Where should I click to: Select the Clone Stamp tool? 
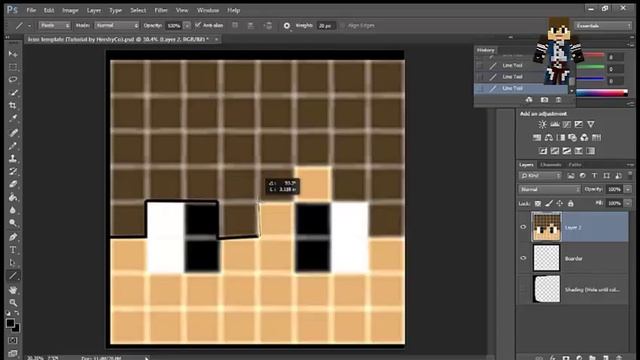pyautogui.click(x=13, y=158)
